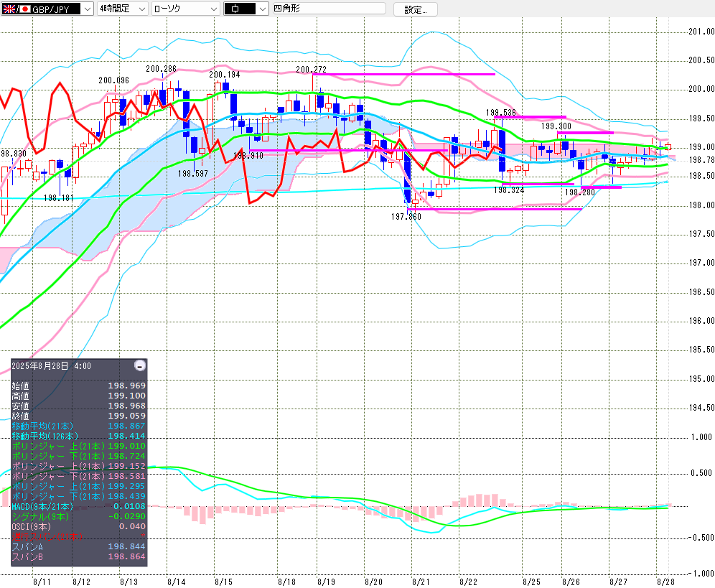Click the 194.50 level on price axis

(701, 408)
